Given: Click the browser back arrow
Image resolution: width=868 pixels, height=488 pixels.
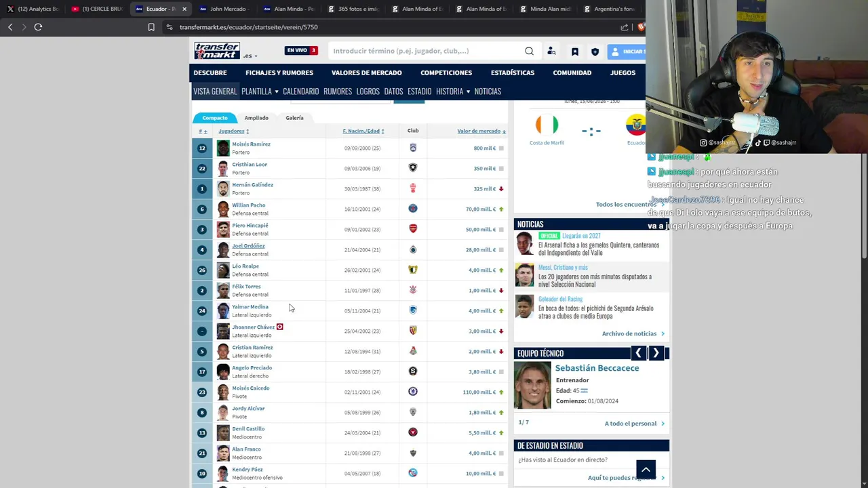Looking at the screenshot, I should click(10, 27).
